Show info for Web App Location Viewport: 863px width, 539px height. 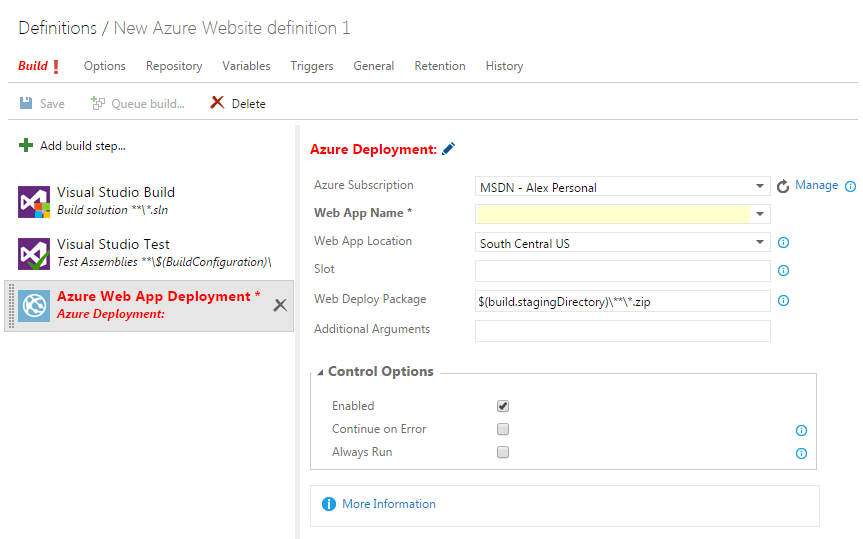[783, 242]
